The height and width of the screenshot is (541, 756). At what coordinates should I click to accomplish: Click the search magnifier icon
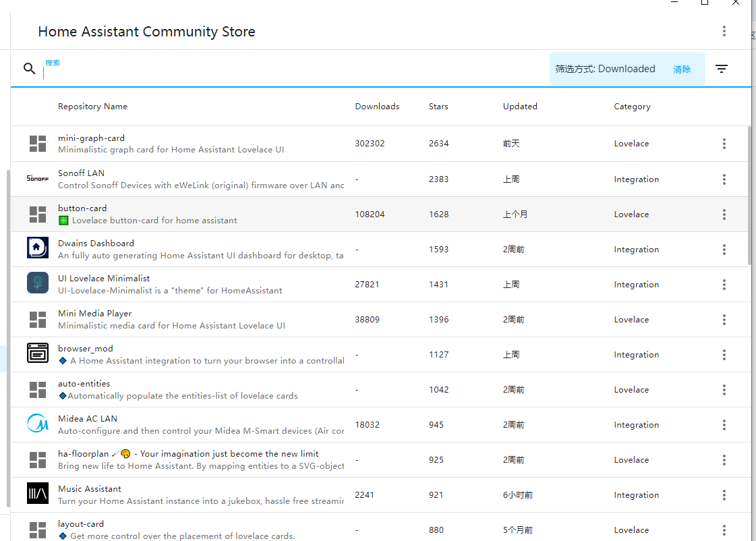(x=29, y=69)
